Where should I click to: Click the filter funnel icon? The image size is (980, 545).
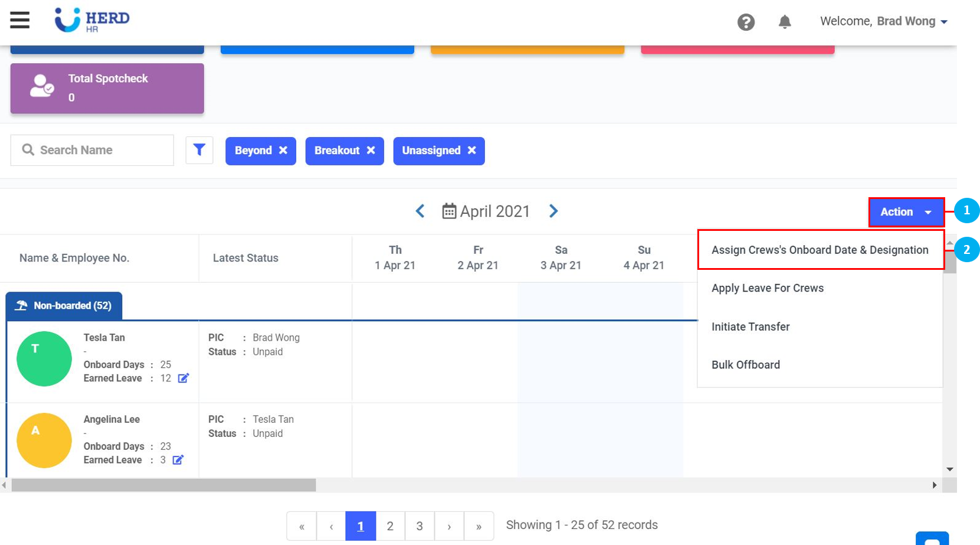(199, 150)
